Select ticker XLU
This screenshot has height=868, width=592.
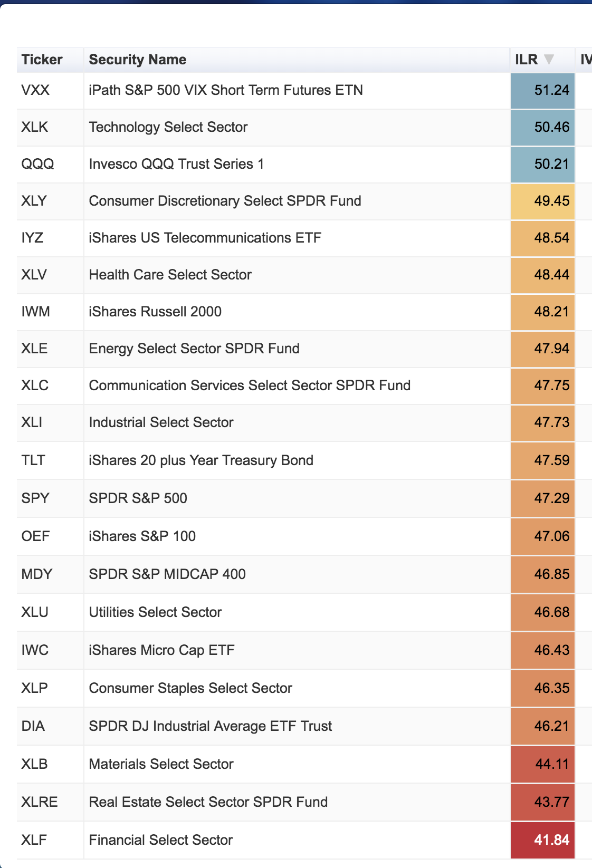pyautogui.click(x=35, y=612)
